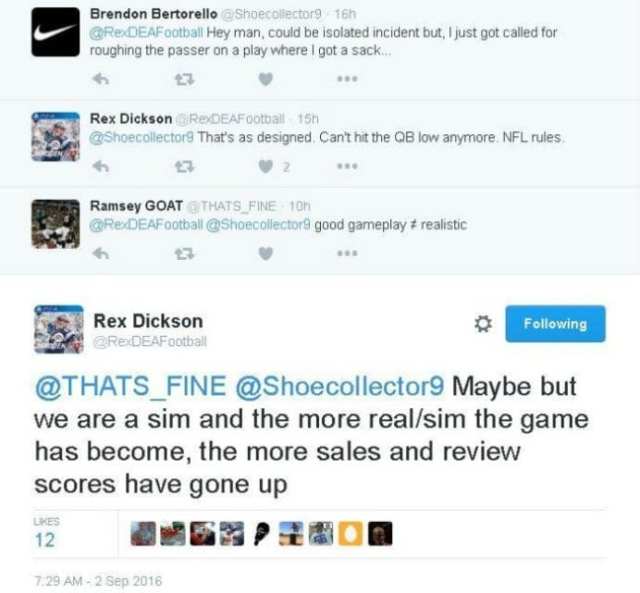Retweet Ramsey GOAT's good gameplay tweet

point(184,254)
